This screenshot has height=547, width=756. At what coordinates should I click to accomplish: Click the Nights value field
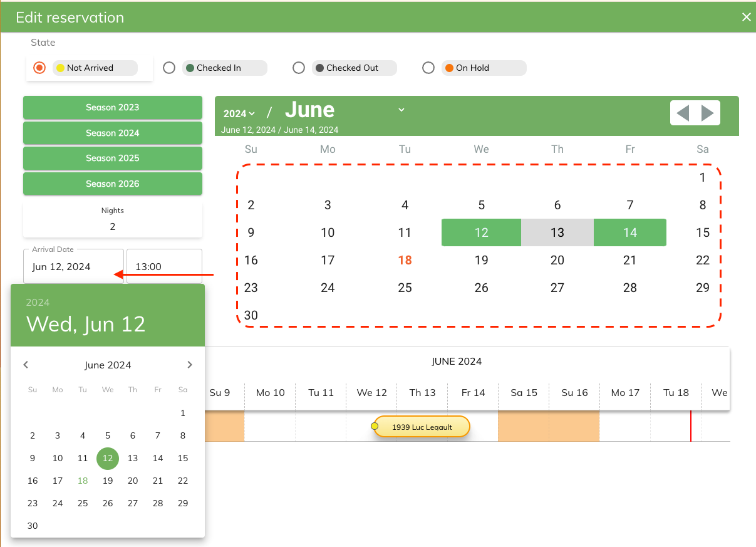tap(113, 226)
